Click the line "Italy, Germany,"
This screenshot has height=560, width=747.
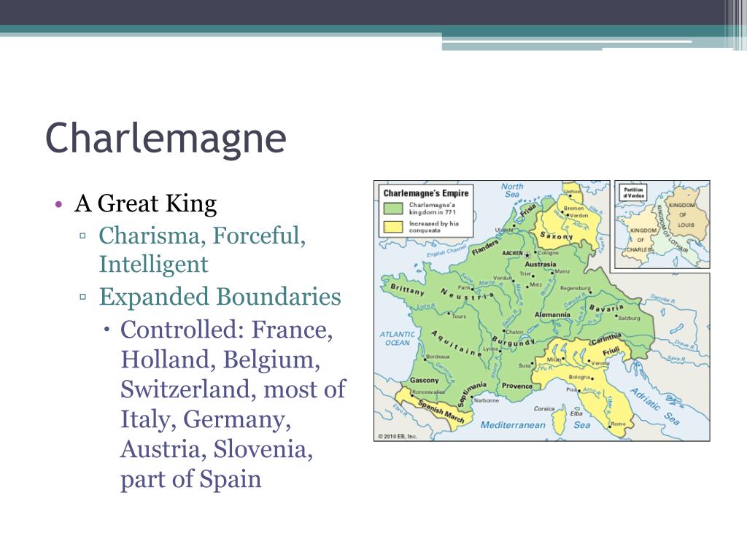coord(206,419)
